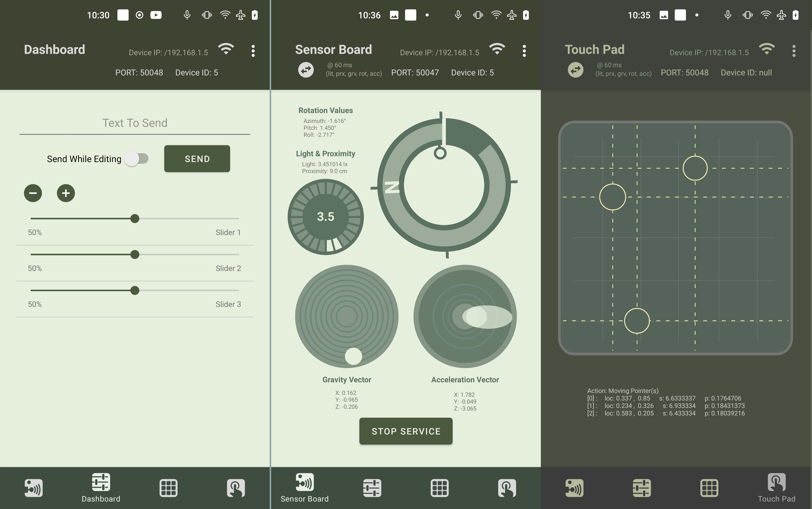Image resolution: width=812 pixels, height=509 pixels.
Task: Tap the Touch Pad header wifi icon
Action: 767,49
